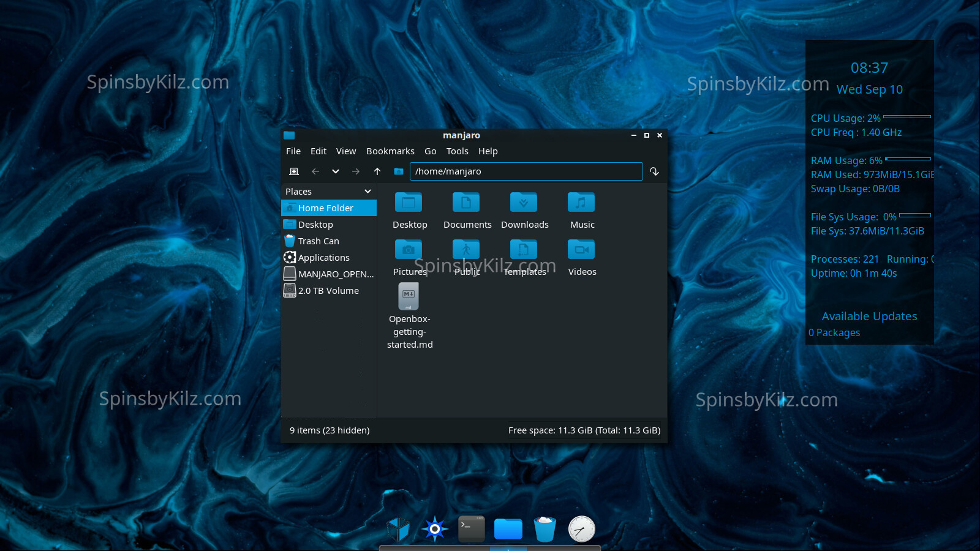Go up to parent folder arrow
Image resolution: width=980 pixels, height=551 pixels.
377,171
